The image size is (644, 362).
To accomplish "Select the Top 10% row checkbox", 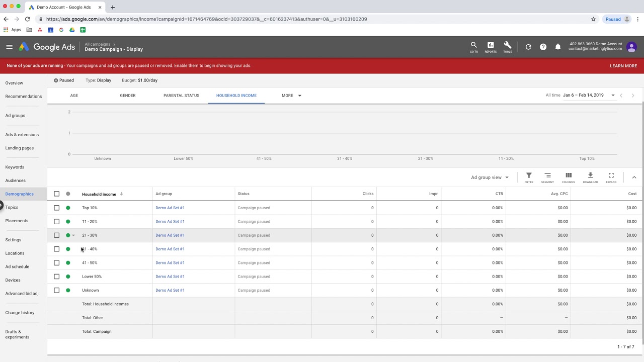I will coord(56,208).
